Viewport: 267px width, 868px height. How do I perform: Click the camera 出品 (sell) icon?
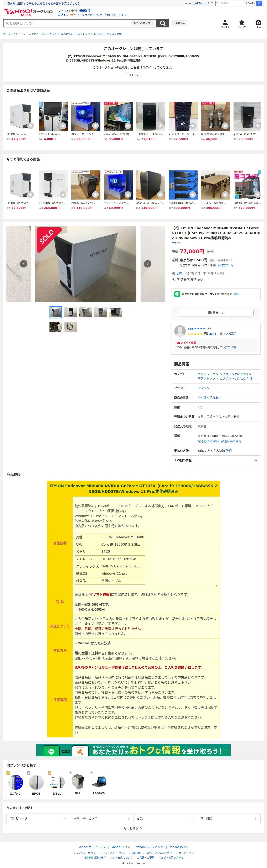tap(258, 24)
